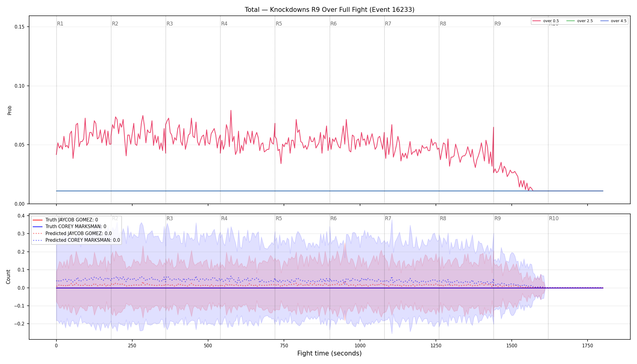This screenshot has height=364, width=637.
Task: Select the 1000 tick on the time axis
Action: click(x=360, y=345)
